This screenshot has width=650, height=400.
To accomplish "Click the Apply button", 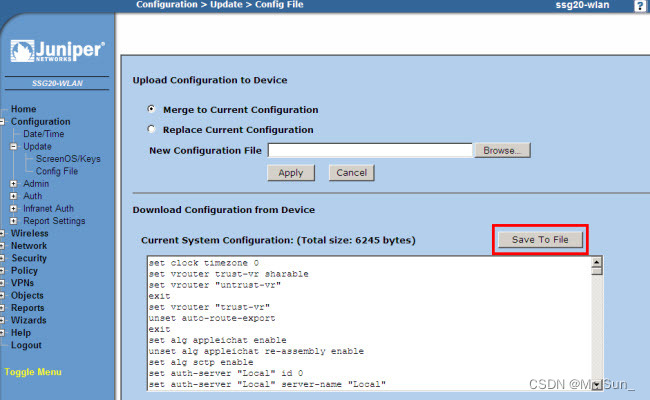I will [291, 173].
